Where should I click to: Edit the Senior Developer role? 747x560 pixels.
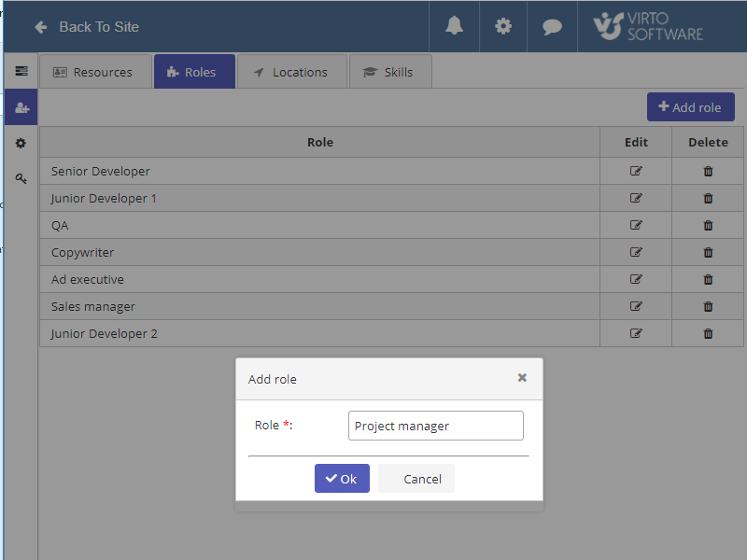(636, 171)
